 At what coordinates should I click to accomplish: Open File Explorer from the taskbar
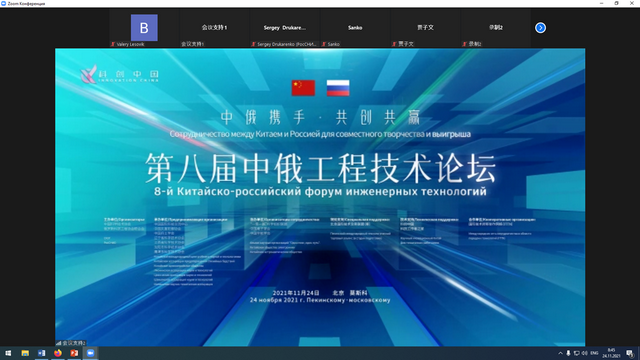tap(25, 353)
